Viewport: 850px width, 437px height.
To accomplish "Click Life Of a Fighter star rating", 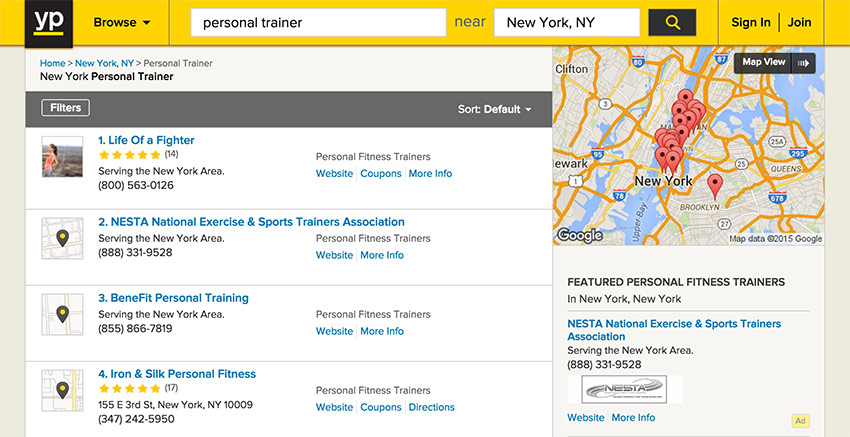I will [130, 155].
